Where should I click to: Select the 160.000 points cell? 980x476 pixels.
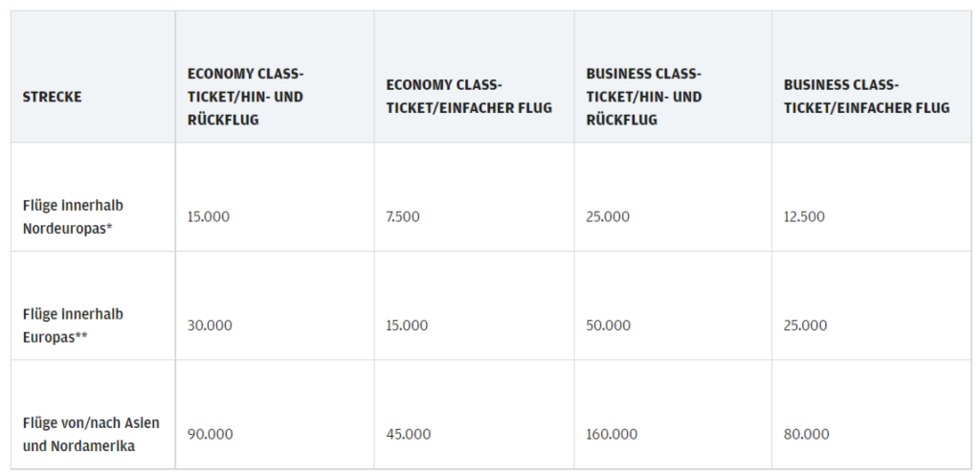pos(612,435)
